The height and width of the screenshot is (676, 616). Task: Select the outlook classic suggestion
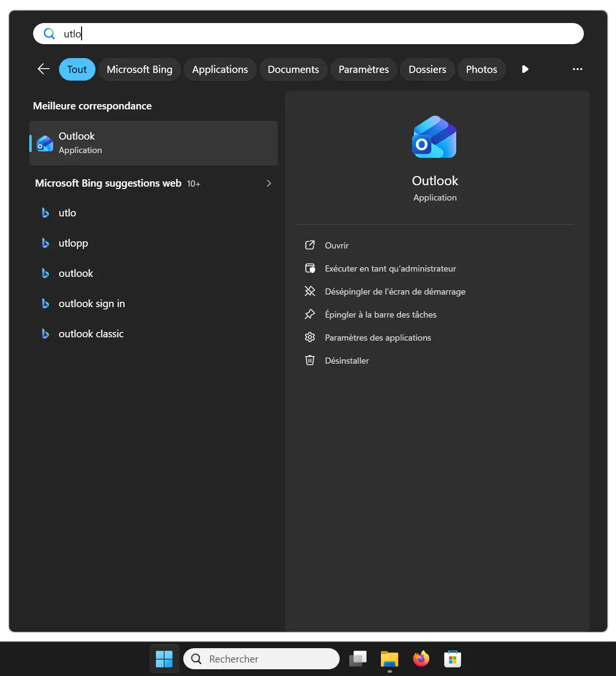(x=154, y=334)
